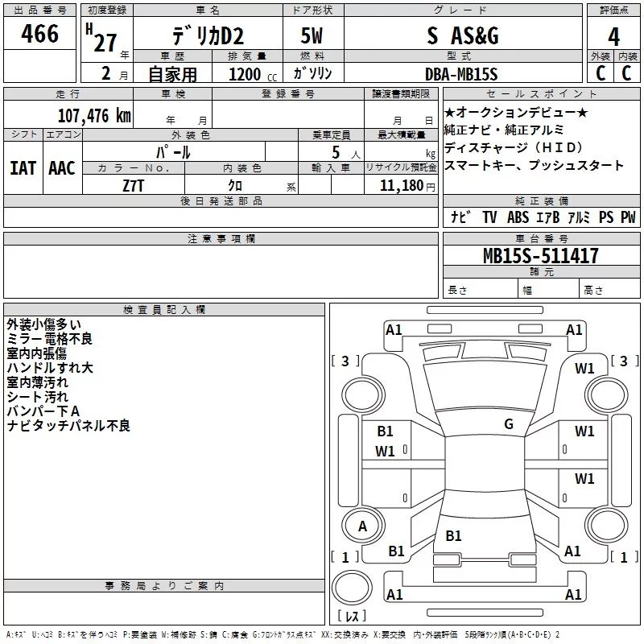This screenshot has height=644, width=644.
Task: Click the recycle deposit 11,180円
Action: click(407, 186)
